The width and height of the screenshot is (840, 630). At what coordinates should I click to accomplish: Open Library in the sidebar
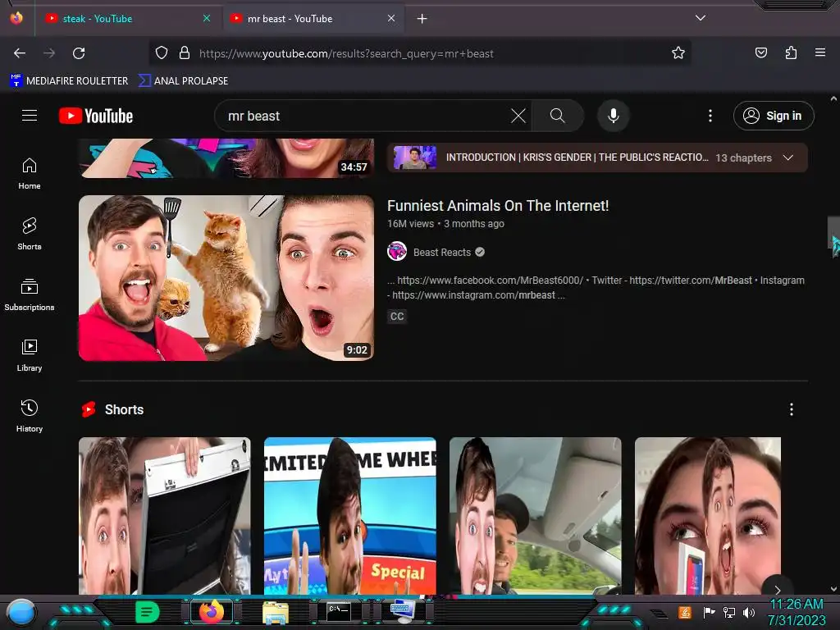tap(30, 355)
